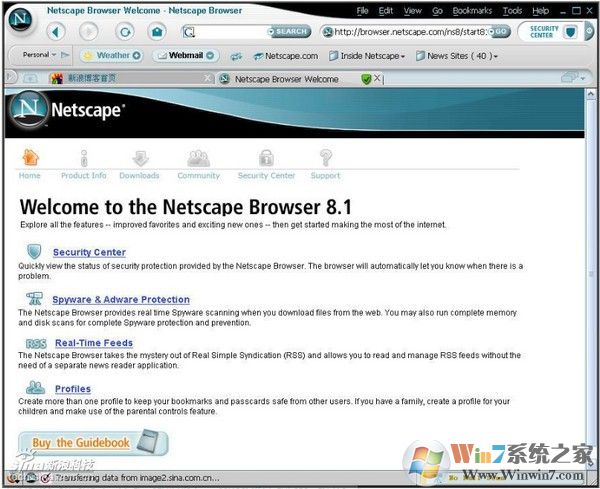Click the green shield on Welcome tab
Image resolution: width=600 pixels, height=489 pixels.
tap(366, 79)
